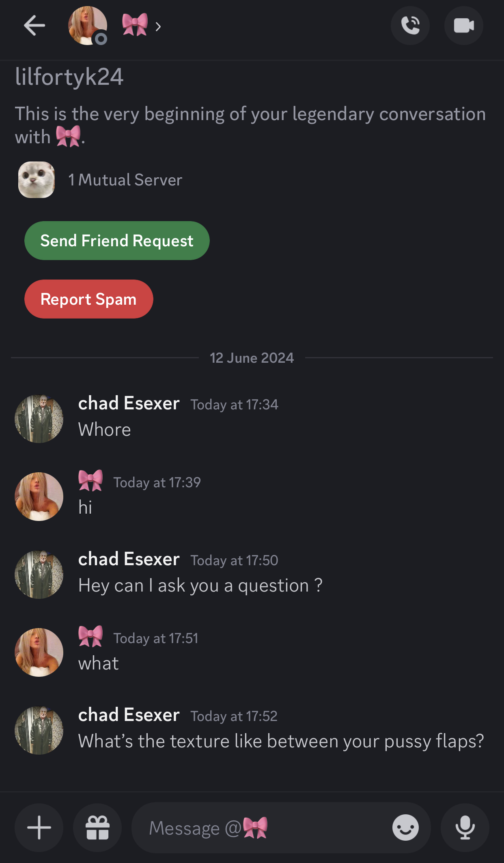Image resolution: width=504 pixels, height=863 pixels.
Task: Select the last message at 17:52
Action: pyautogui.click(x=281, y=741)
